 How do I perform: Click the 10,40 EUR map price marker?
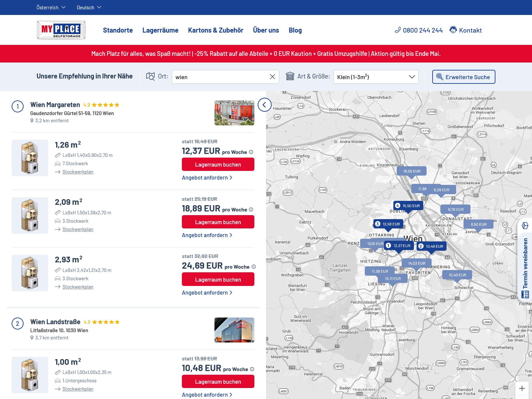pos(458,275)
